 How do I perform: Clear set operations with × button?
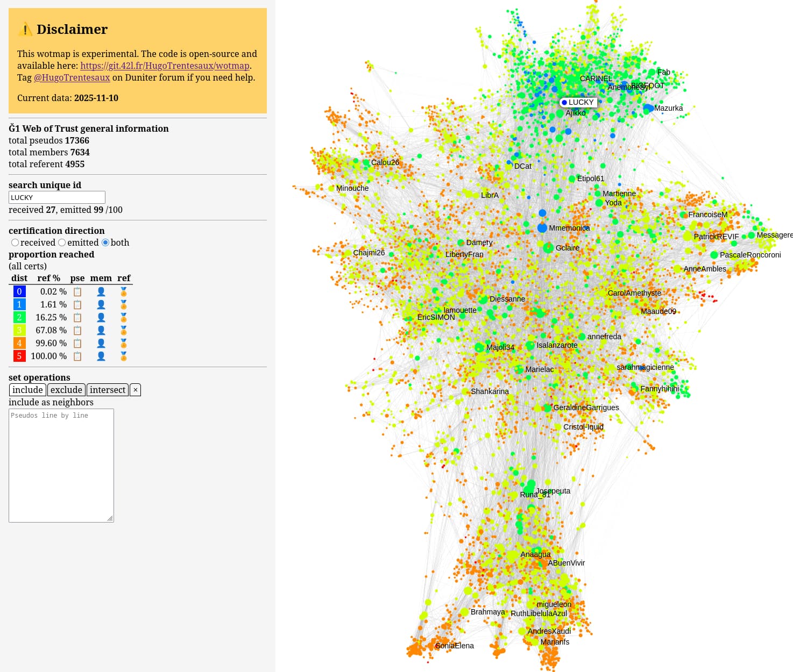[x=136, y=390]
